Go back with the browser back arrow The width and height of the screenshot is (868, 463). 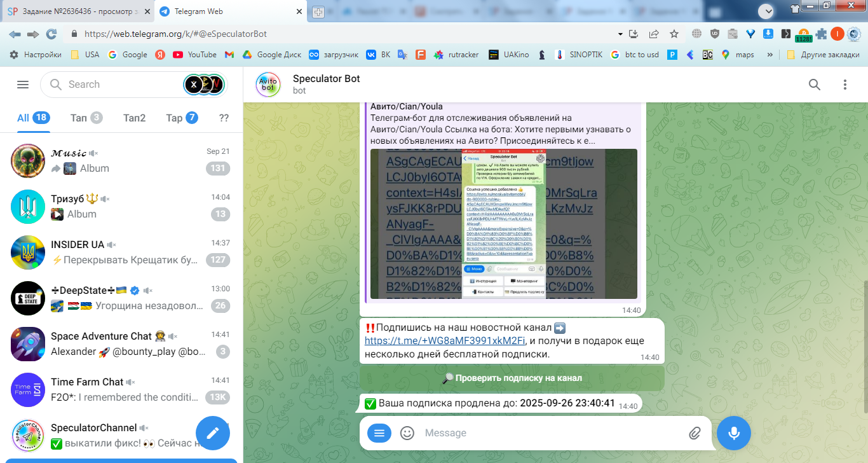[15, 34]
